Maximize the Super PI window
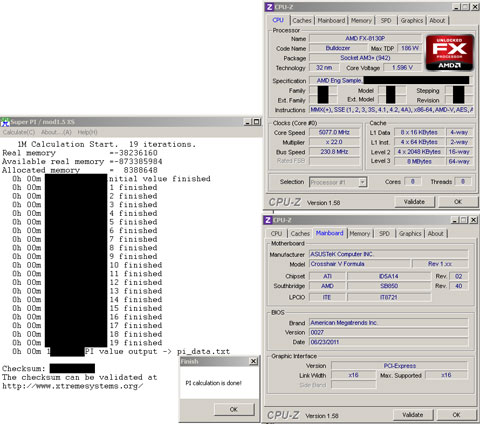 tap(256, 122)
